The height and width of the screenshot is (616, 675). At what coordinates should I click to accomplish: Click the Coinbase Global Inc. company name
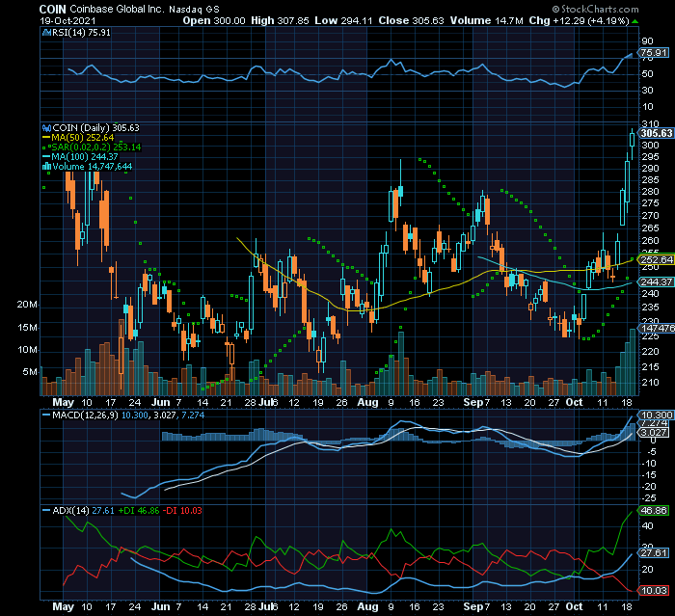click(x=117, y=9)
